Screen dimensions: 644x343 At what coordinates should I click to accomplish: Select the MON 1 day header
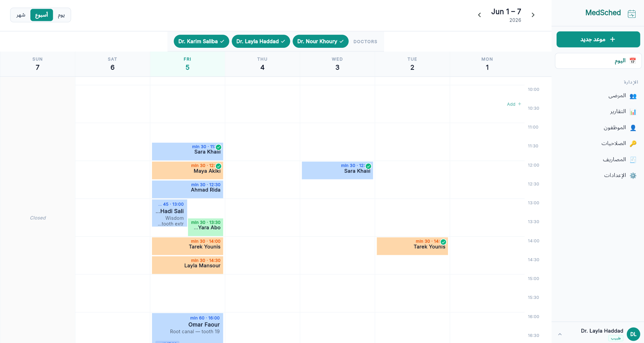pos(487,64)
